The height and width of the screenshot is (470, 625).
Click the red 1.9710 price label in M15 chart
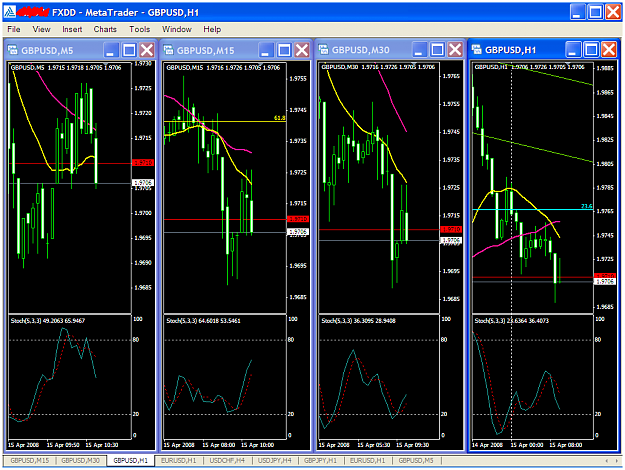tap(298, 219)
